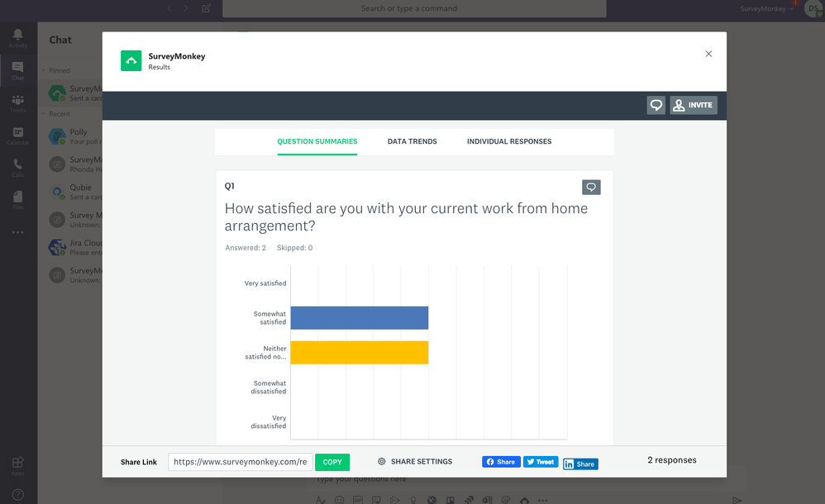The image size is (825, 504).
Task: Collapse the Recent chats section
Action: tap(44, 114)
